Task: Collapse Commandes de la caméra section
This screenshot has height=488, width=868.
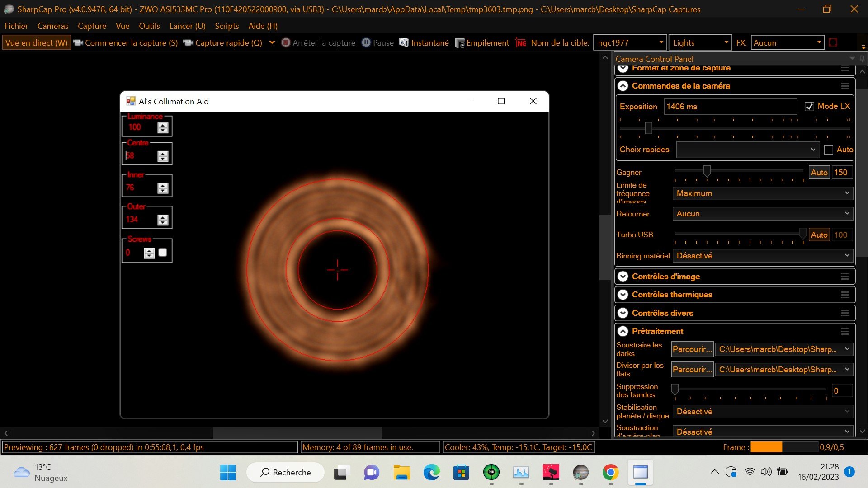Action: click(623, 86)
